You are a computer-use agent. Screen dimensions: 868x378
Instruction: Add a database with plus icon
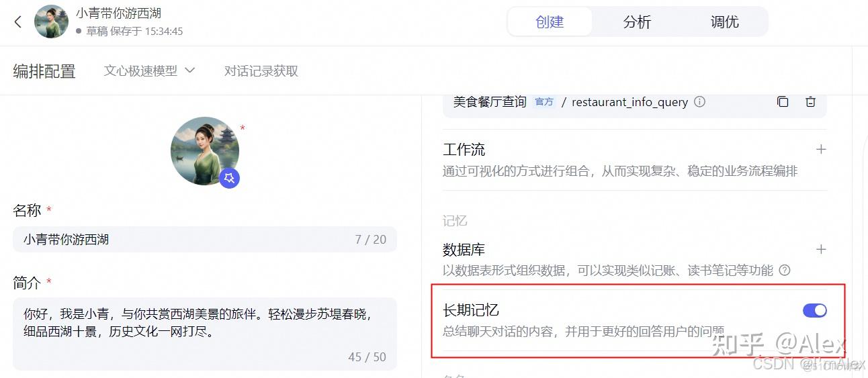pyautogui.click(x=820, y=249)
